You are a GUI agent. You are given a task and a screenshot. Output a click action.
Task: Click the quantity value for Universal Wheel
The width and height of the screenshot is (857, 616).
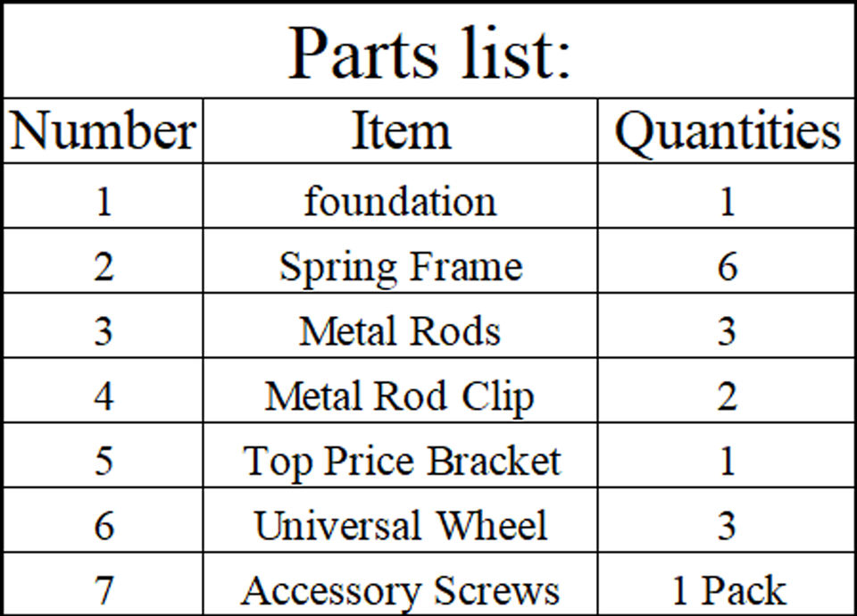click(x=727, y=525)
